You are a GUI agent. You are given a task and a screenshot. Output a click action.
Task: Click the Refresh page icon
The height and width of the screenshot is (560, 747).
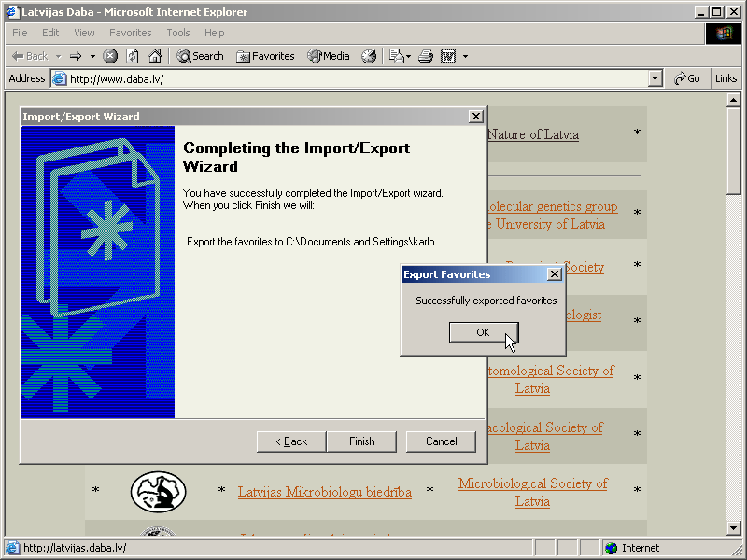pyautogui.click(x=133, y=56)
